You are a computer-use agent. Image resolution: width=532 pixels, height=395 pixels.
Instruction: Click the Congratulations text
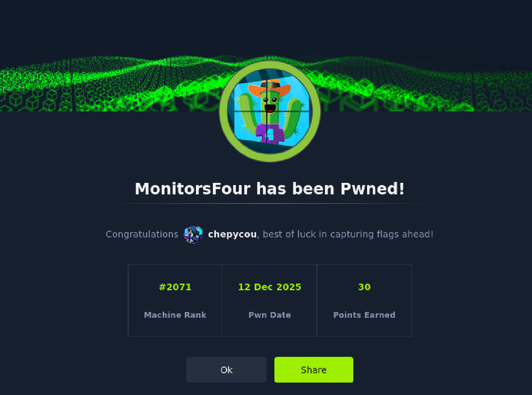pyautogui.click(x=142, y=234)
